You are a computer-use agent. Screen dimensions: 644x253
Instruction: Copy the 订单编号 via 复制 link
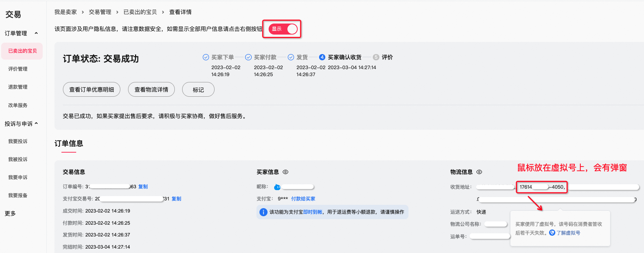click(143, 186)
